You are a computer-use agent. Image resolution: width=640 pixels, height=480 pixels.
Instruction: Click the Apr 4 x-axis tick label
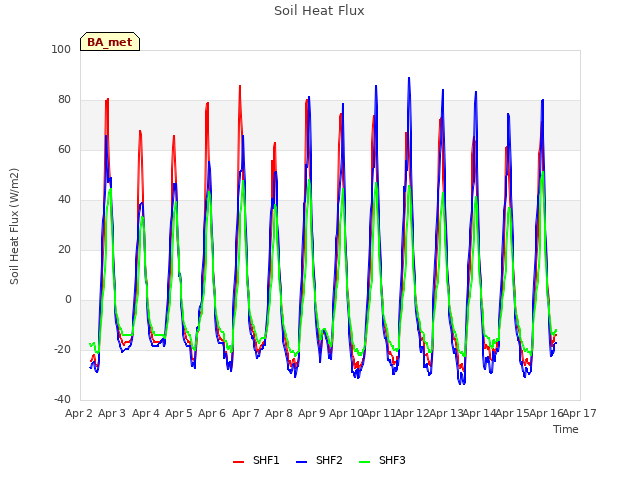tap(146, 413)
